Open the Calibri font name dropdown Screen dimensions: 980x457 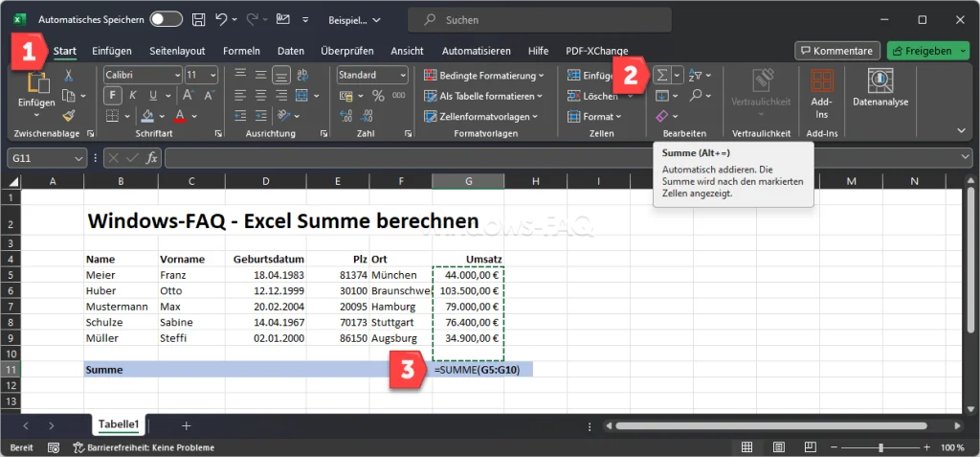(176, 75)
